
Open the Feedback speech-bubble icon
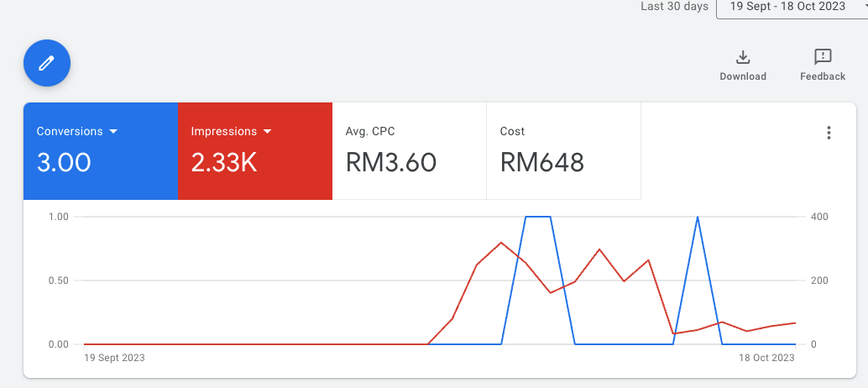coord(823,57)
